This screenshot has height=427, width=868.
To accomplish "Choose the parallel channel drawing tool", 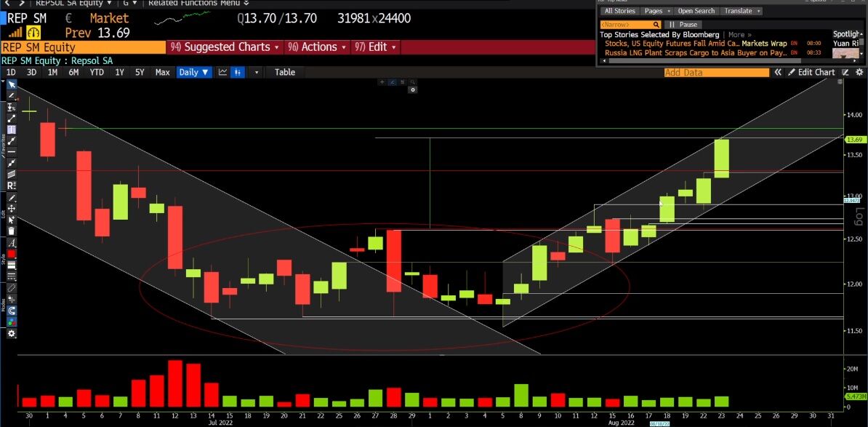I will tap(12, 174).
